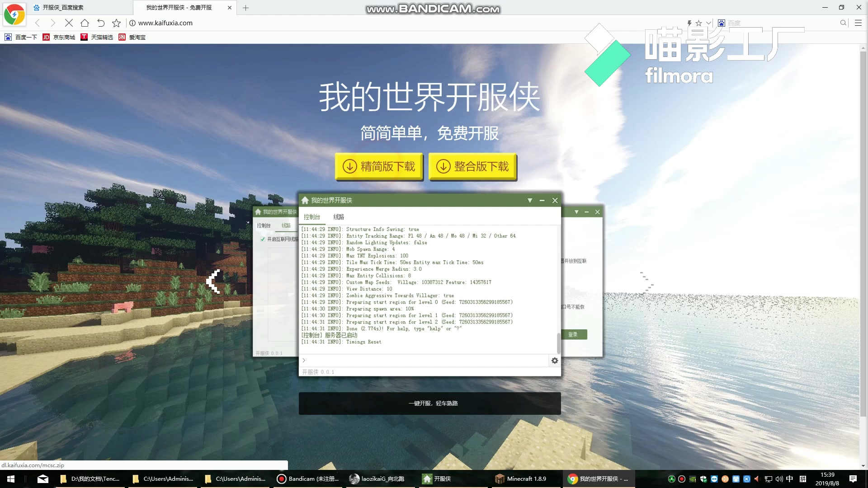Click the previous slide arrow on carousel
Image resolution: width=868 pixels, height=488 pixels.
[x=213, y=281]
